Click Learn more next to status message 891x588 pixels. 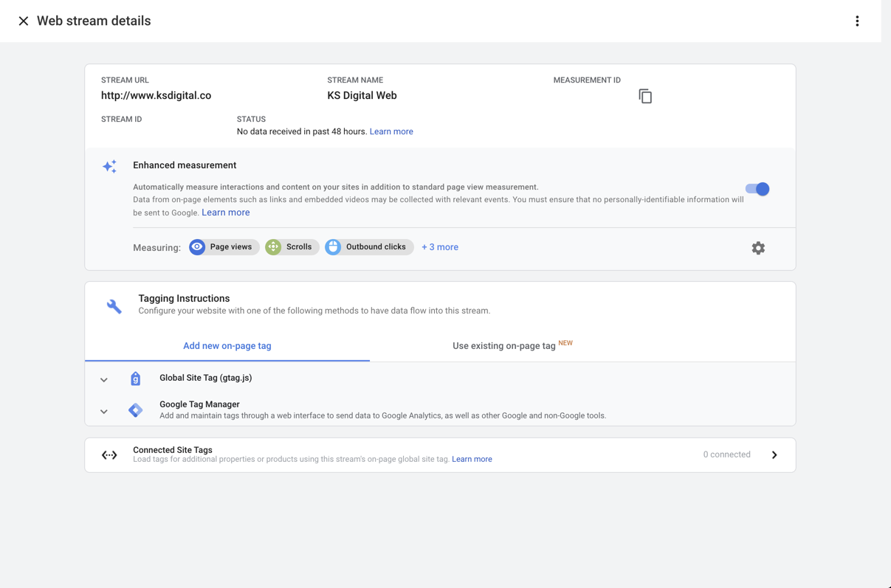(x=391, y=131)
